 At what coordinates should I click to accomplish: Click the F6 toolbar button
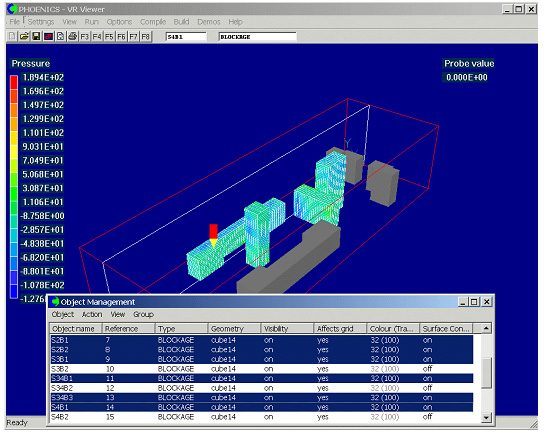[x=121, y=36]
